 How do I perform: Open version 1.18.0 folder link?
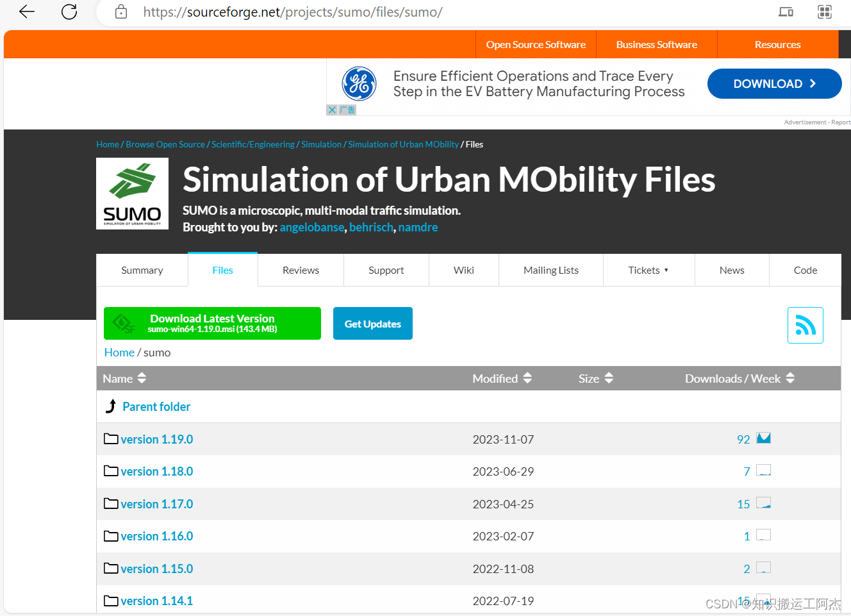pyautogui.click(x=157, y=471)
